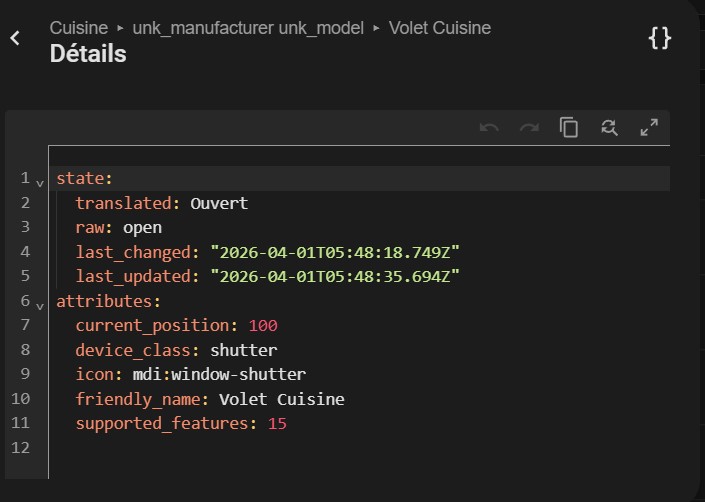
Task: Click the 'current_position:' key
Action: point(156,325)
